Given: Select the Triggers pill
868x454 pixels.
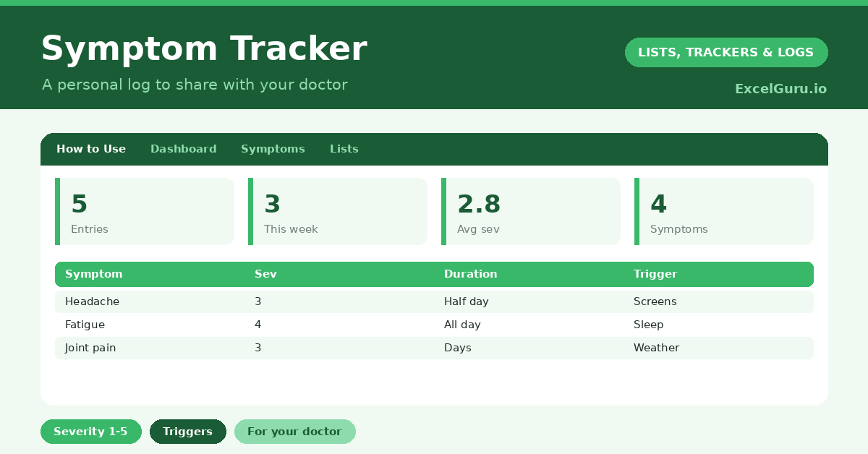Looking at the screenshot, I should [x=187, y=432].
